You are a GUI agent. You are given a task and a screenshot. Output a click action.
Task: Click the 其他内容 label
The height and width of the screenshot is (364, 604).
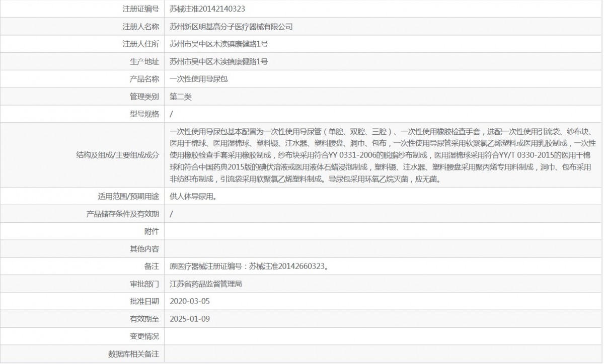144,249
